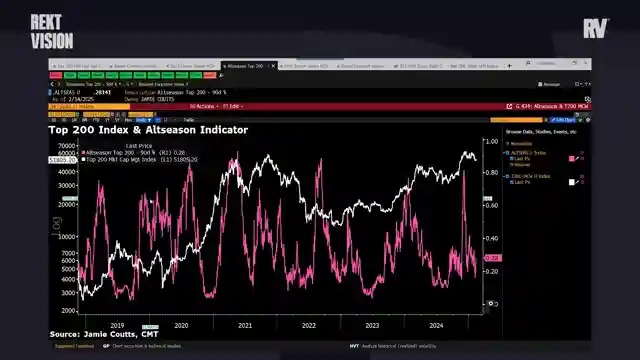This screenshot has width=640, height=360.
Task: Click the yellow ALTSEAS U Index security field
Action: (89, 106)
